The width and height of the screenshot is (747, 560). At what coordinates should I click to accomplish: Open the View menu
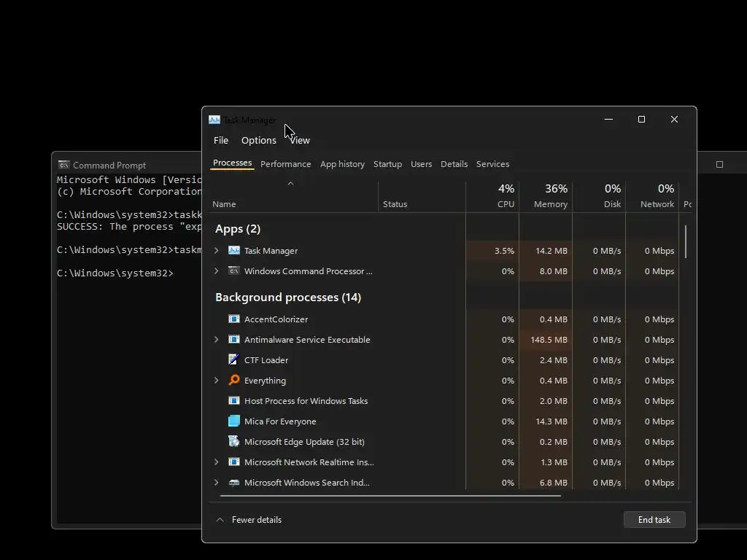[x=300, y=141]
